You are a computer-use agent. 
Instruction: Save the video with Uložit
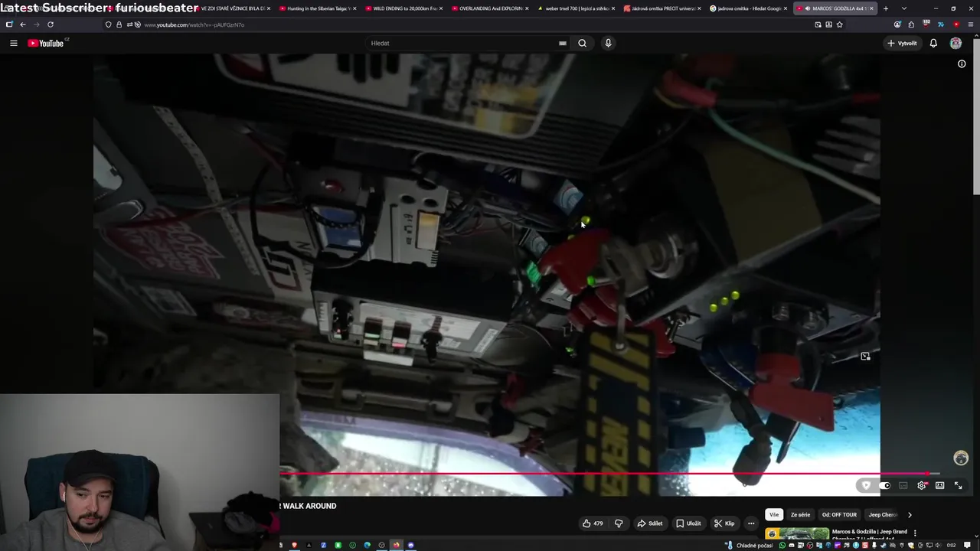coord(688,523)
